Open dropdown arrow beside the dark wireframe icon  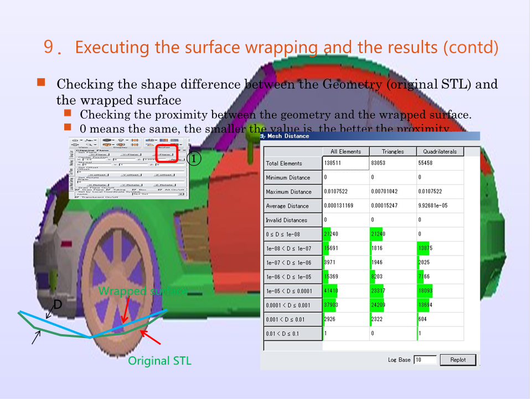[x=113, y=140]
